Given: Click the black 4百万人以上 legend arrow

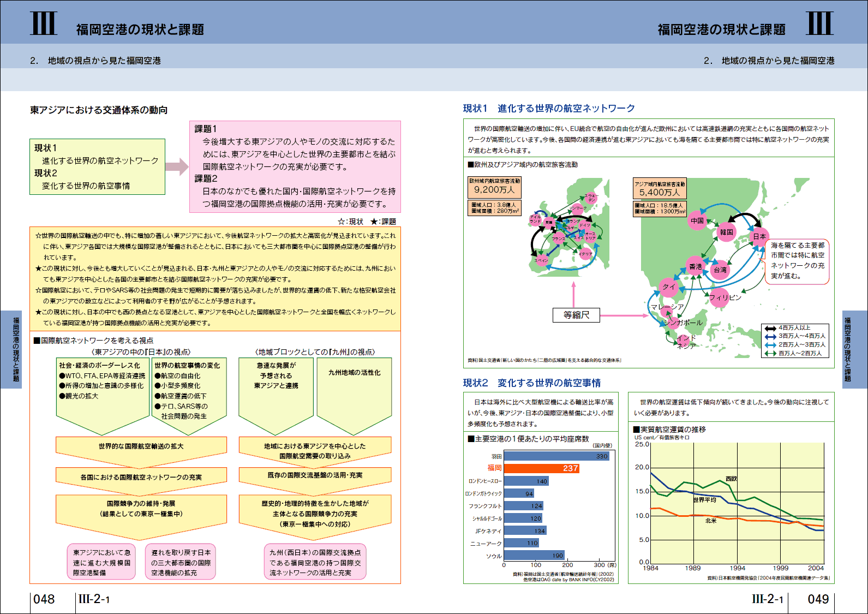Looking at the screenshot, I should pyautogui.click(x=770, y=328).
